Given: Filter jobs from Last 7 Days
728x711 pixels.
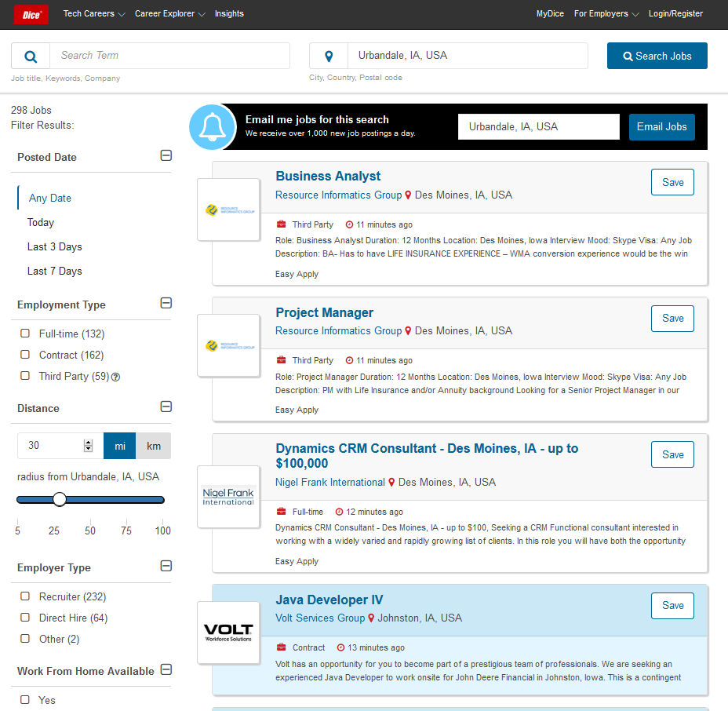Looking at the screenshot, I should click(54, 271).
